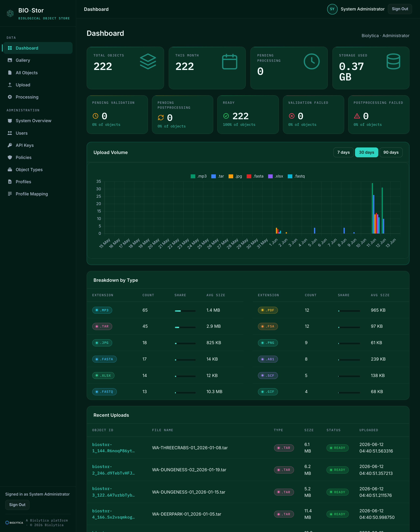Viewport: 420px width, 532px height.
Task: Toggle .fasta legend entry
Action: coord(255,176)
